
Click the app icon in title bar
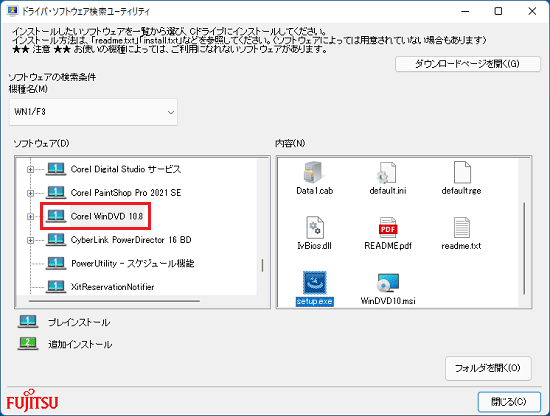12,11
